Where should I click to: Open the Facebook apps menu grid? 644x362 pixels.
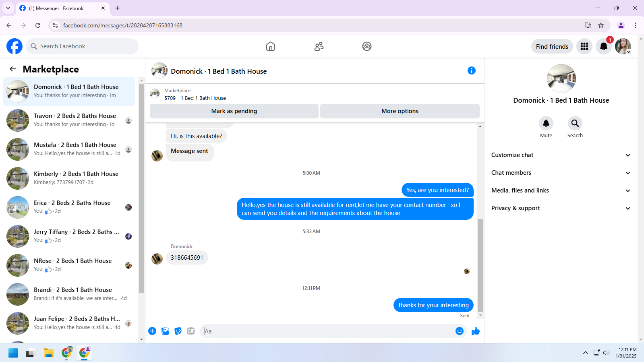584,46
